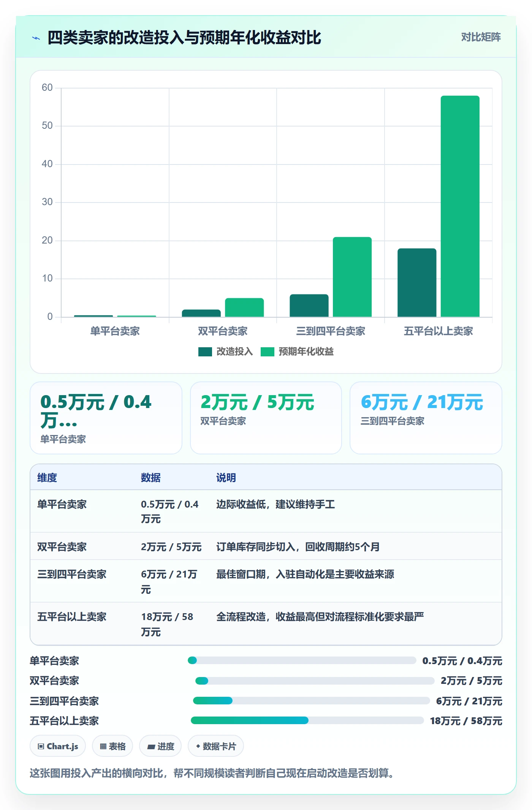Click the 数据 column header
This screenshot has height=810, width=532.
tap(150, 478)
